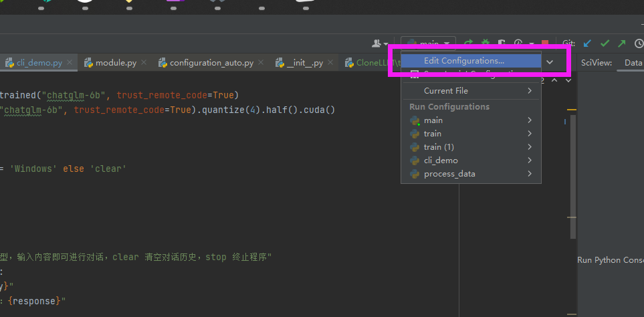Click Git push green arrow

point(622,43)
